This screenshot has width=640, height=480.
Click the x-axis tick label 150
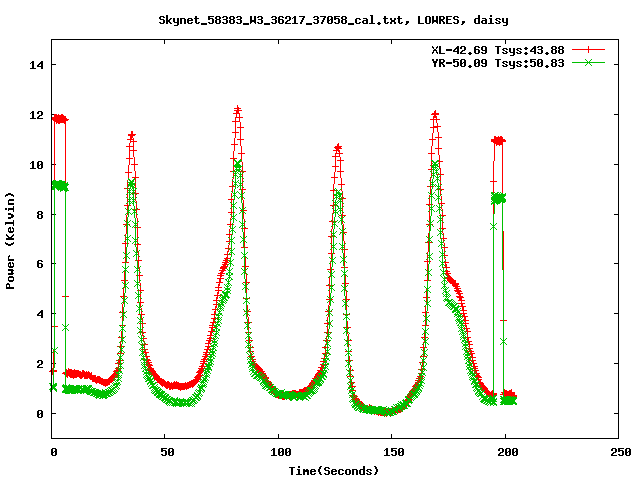[x=394, y=452]
